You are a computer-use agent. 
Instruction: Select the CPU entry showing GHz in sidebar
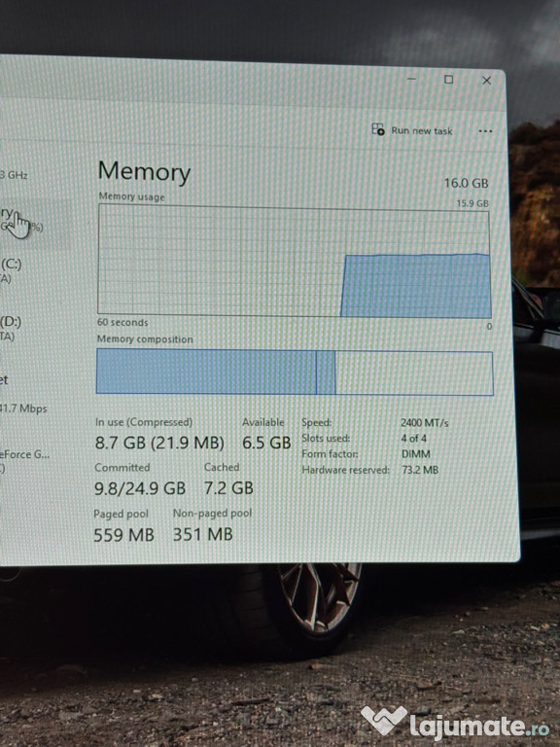pos(15,175)
